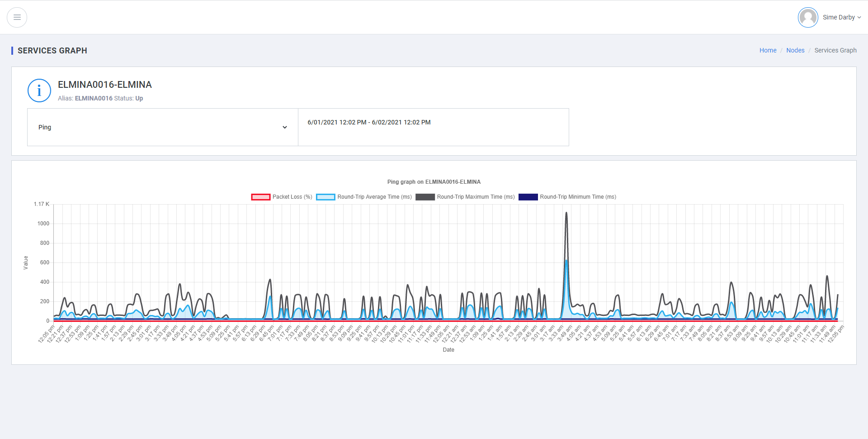868x439 pixels.
Task: Click the Ping dropdown chevron arrow
Action: click(x=285, y=128)
